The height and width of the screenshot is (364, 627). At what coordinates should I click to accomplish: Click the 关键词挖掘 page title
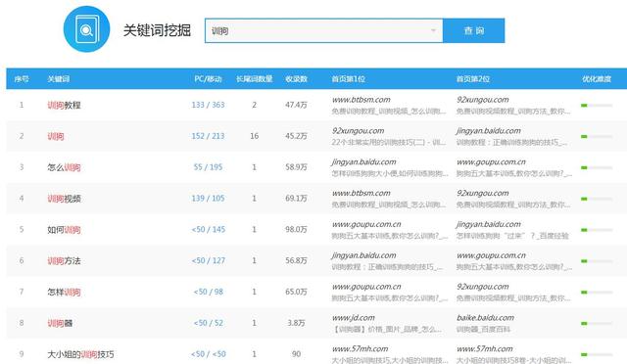coord(157,30)
